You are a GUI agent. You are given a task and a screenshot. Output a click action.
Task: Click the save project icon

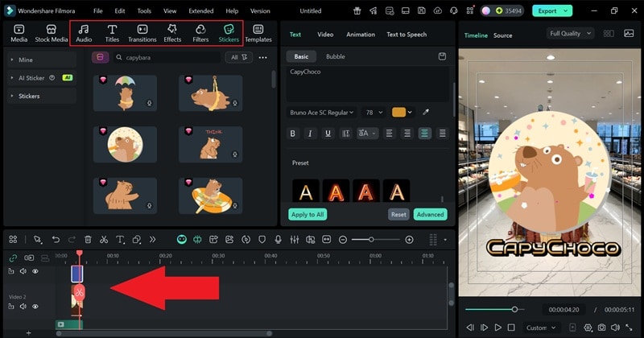point(421,10)
